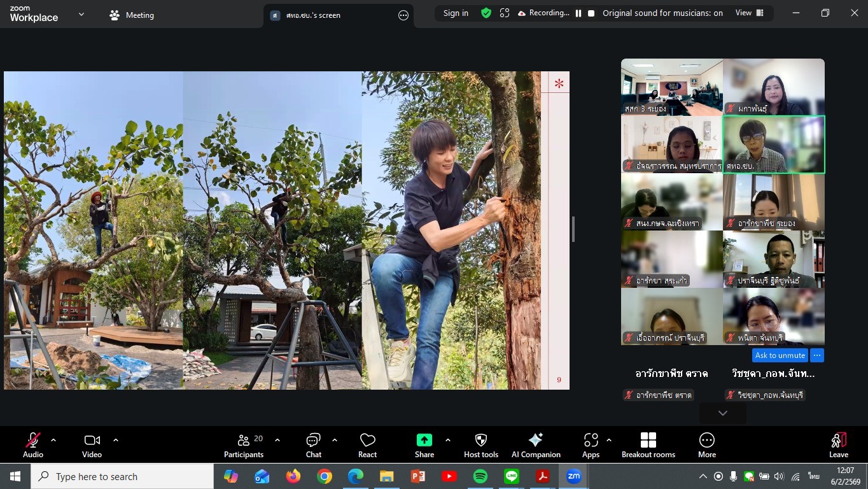The width and height of the screenshot is (868, 489).
Task: Launch AI Companion sparkle icon
Action: tap(536, 441)
